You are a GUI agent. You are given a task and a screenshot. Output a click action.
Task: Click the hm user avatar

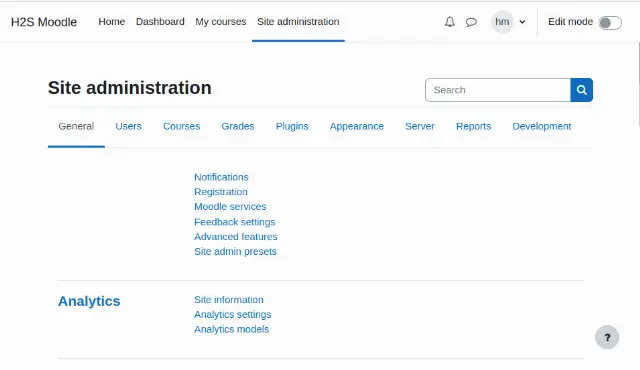pos(502,22)
